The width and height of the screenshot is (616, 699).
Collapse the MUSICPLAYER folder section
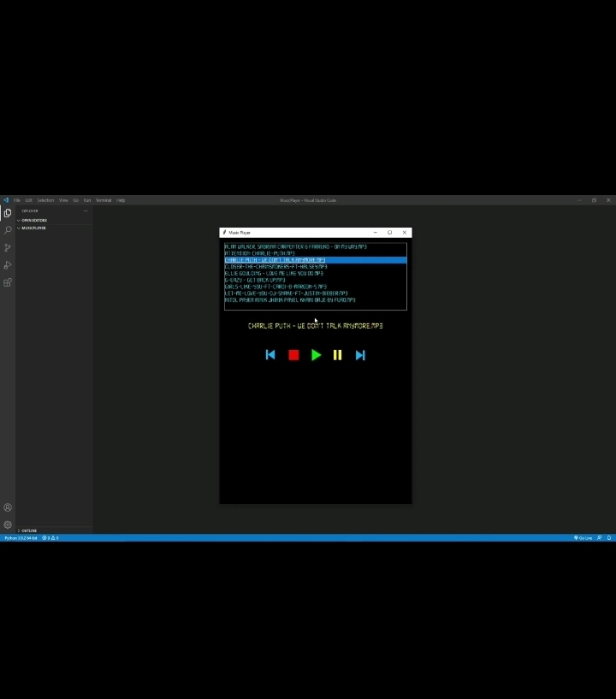click(33, 228)
